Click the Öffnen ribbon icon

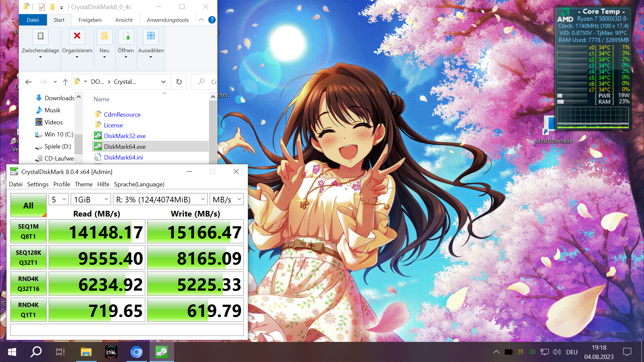click(126, 36)
